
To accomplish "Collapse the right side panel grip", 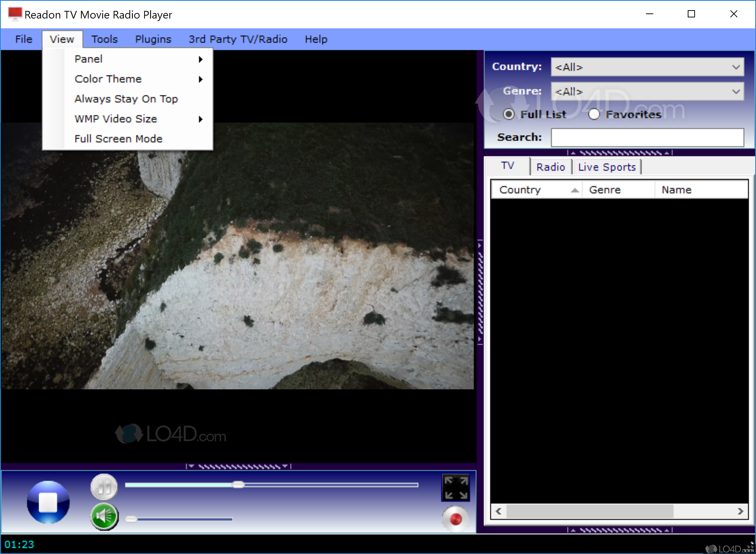I will [x=480, y=292].
